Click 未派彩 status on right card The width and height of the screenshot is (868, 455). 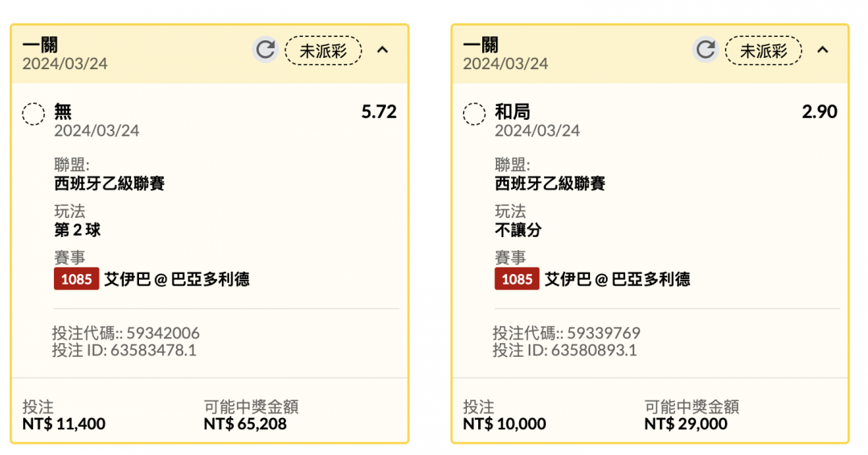pyautogui.click(x=764, y=51)
